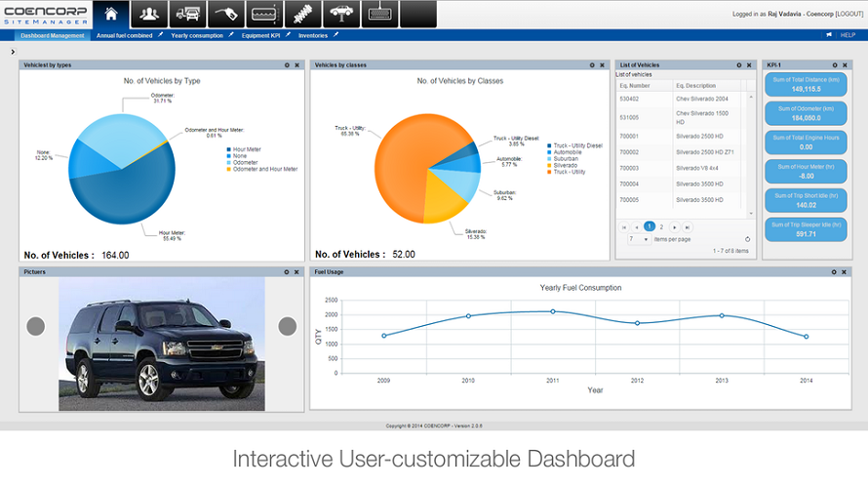Click the users group icon in toolbar
868x488 pixels.
pos(149,15)
